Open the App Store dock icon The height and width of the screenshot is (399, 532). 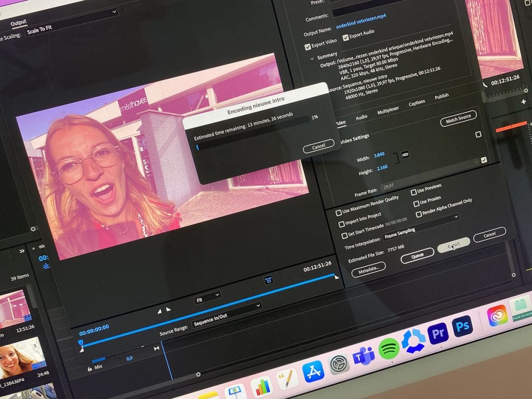tap(313, 370)
